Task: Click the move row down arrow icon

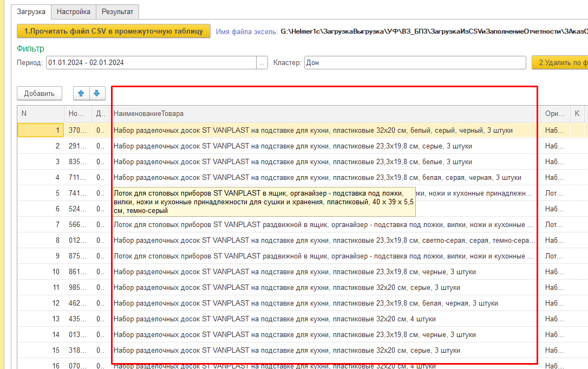Action: pos(97,94)
